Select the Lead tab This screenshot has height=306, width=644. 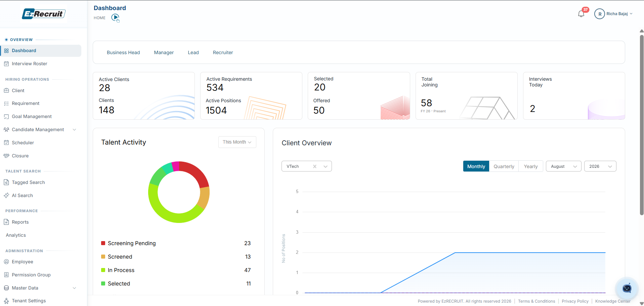click(x=193, y=52)
